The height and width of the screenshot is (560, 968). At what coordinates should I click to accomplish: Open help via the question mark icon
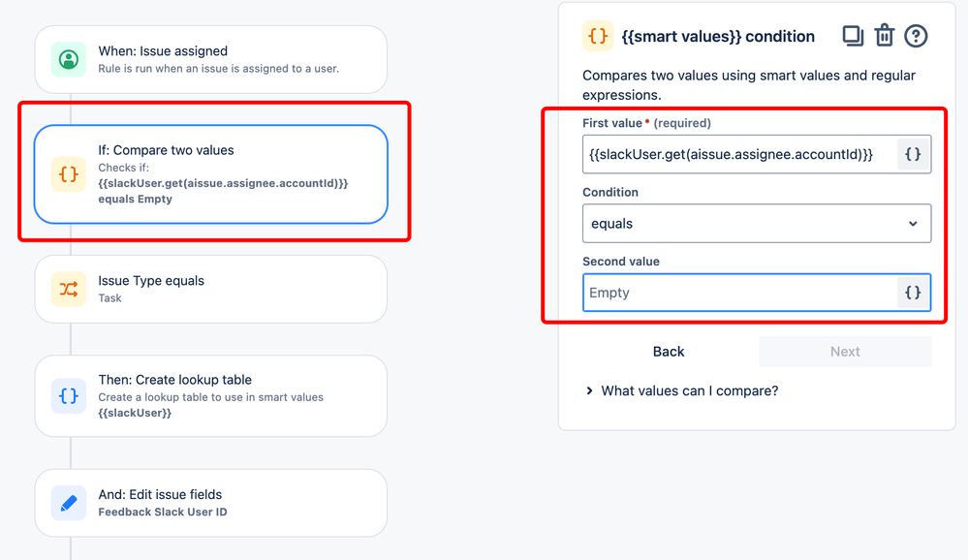click(x=916, y=36)
